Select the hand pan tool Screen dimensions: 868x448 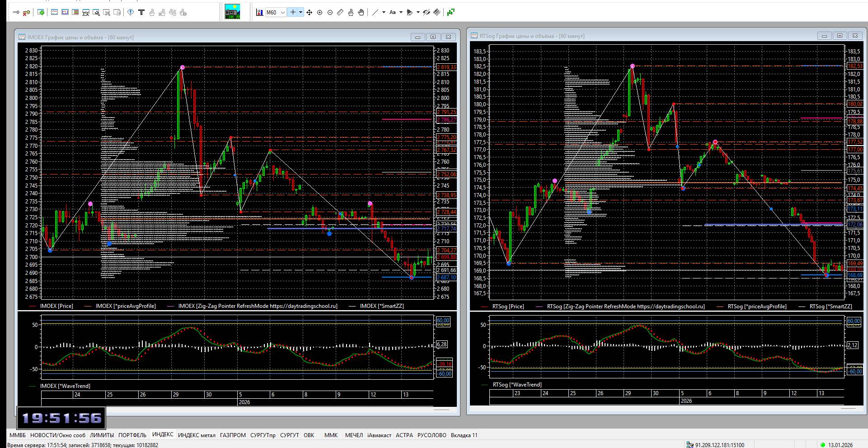pyautogui.click(x=361, y=13)
